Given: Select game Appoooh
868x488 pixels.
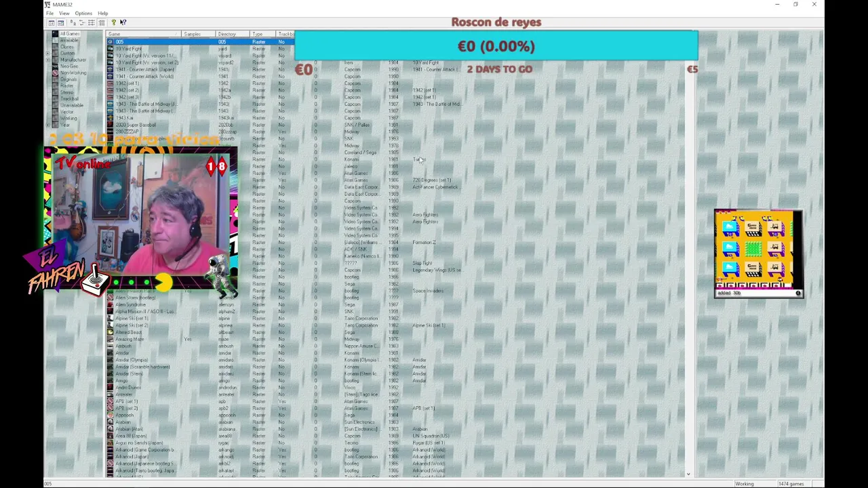Looking at the screenshot, I should tap(125, 415).
